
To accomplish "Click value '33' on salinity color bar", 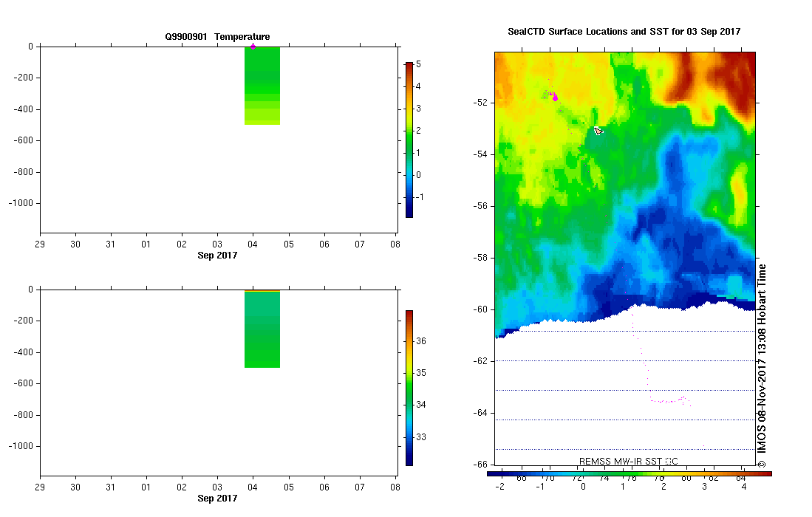I will tap(421, 437).
